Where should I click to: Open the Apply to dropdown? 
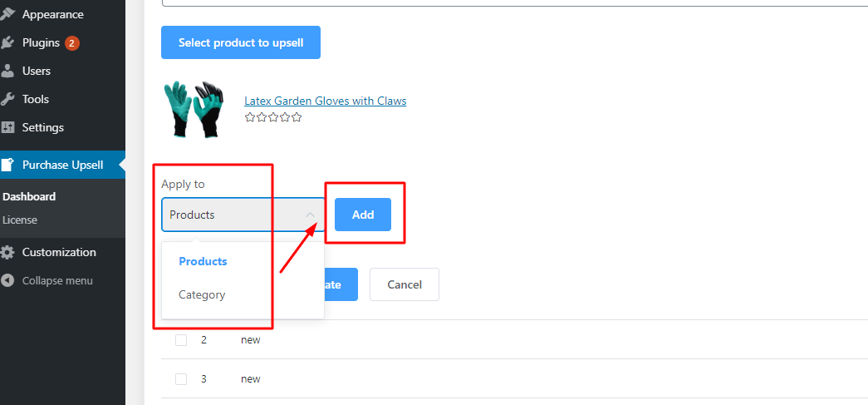[243, 215]
